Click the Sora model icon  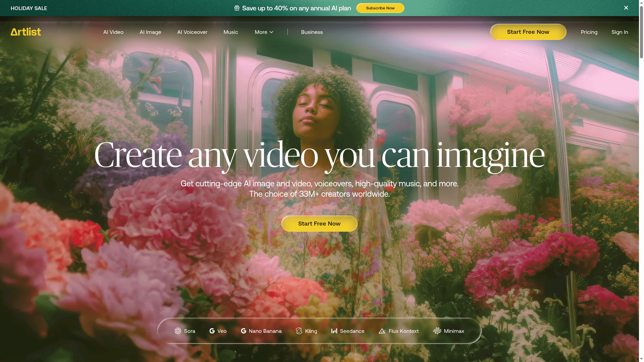pos(178,331)
